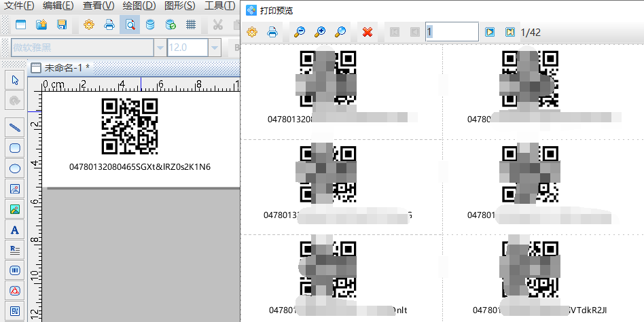Select the 未命名-1 document tab
The height and width of the screenshot is (322, 644).
(60, 68)
